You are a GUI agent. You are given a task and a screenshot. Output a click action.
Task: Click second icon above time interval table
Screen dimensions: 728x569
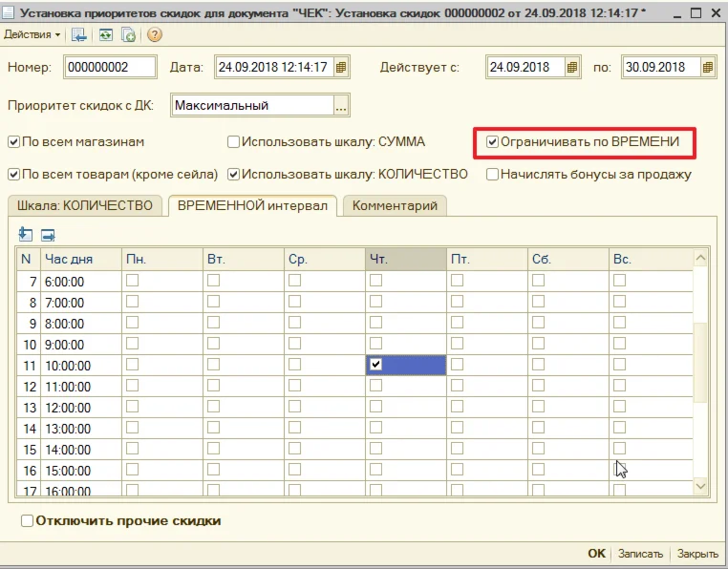tap(48, 234)
